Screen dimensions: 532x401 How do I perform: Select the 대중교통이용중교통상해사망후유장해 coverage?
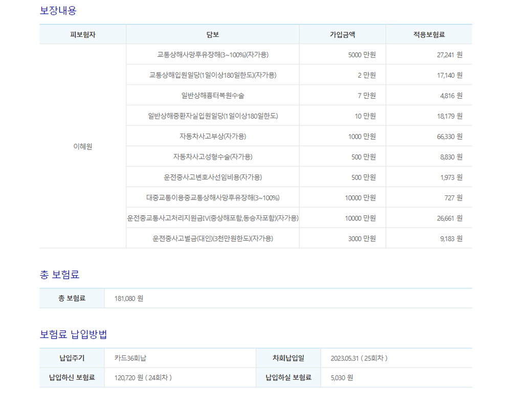point(212,198)
